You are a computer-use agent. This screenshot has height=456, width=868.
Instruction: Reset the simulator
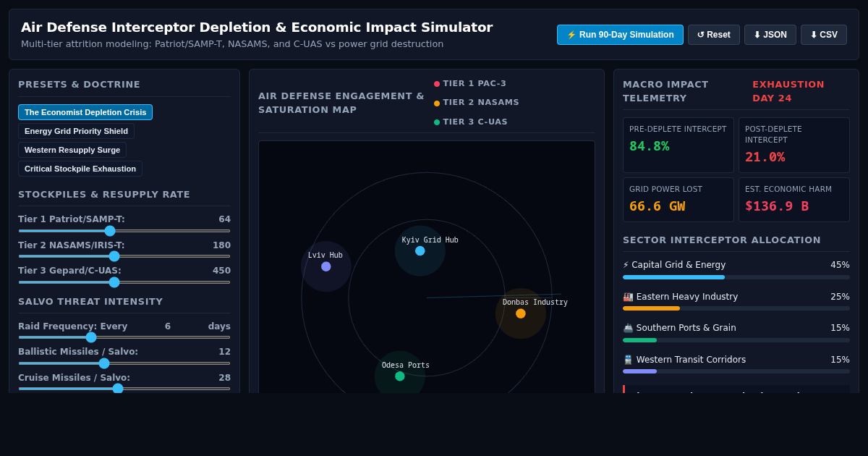(714, 35)
